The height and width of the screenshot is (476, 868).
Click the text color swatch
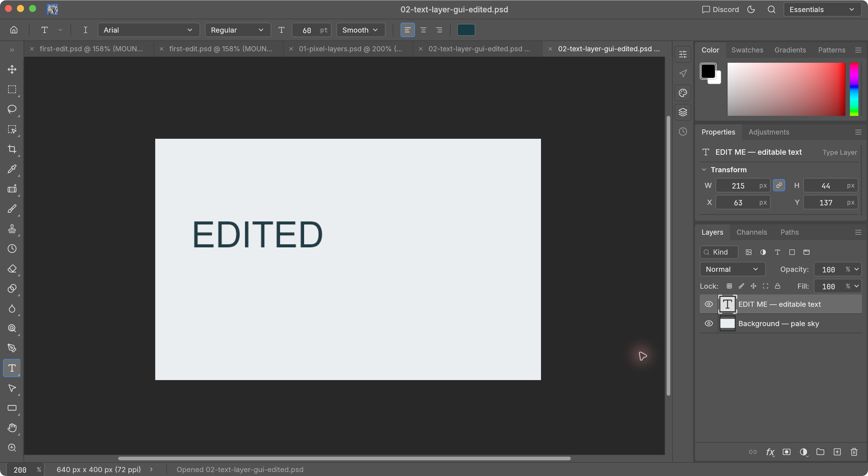click(x=466, y=30)
